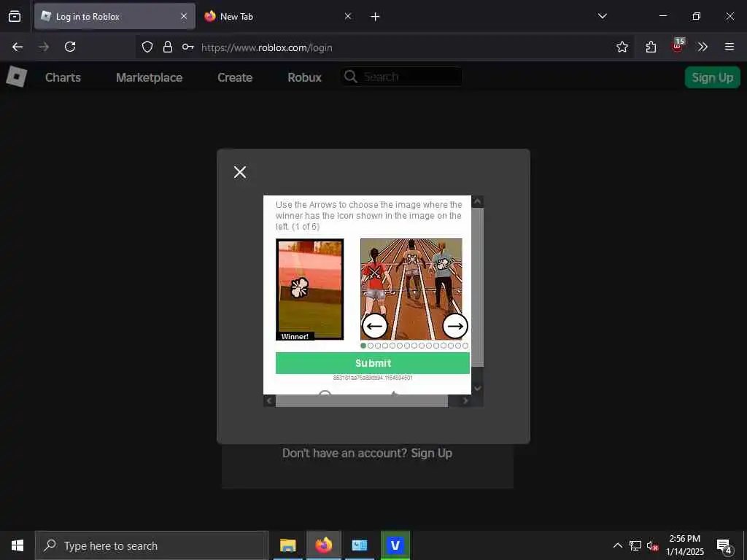The width and height of the screenshot is (747, 560).
Task: Open a new tab with plus
Action: [375, 17]
